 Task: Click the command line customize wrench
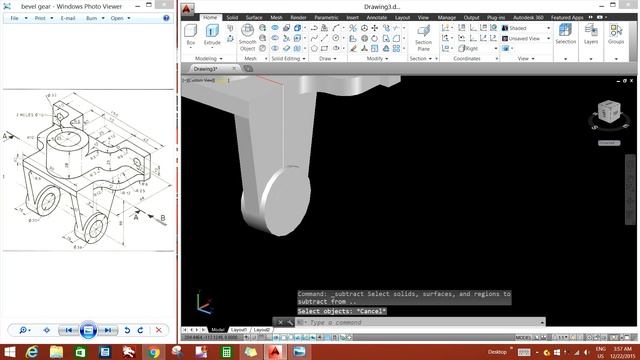tap(290, 322)
